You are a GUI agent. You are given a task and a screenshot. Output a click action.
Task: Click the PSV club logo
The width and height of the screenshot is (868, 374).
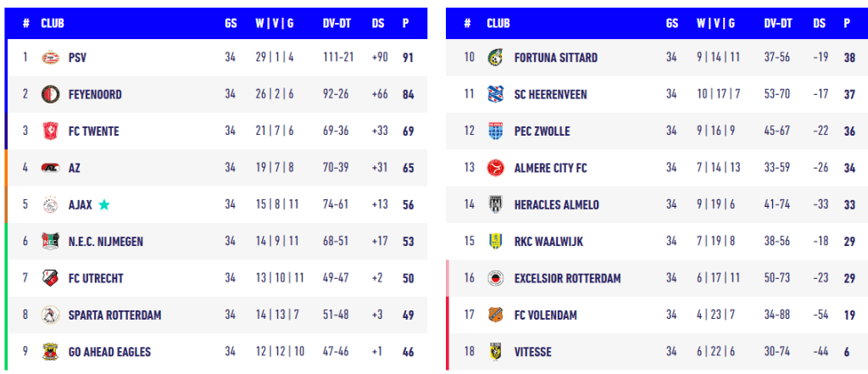point(50,58)
